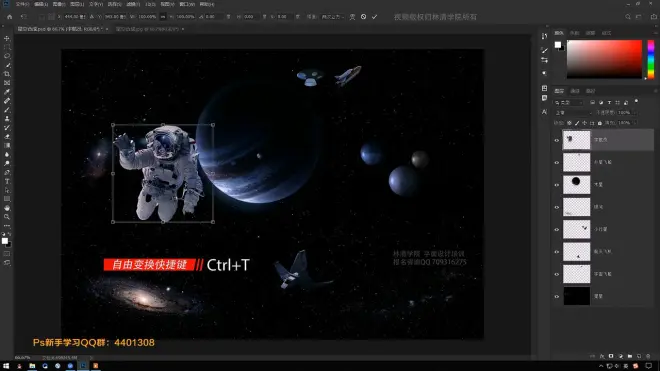Select the Eyedropper tool
Screen dimensions: 660x371
(x=7, y=92)
